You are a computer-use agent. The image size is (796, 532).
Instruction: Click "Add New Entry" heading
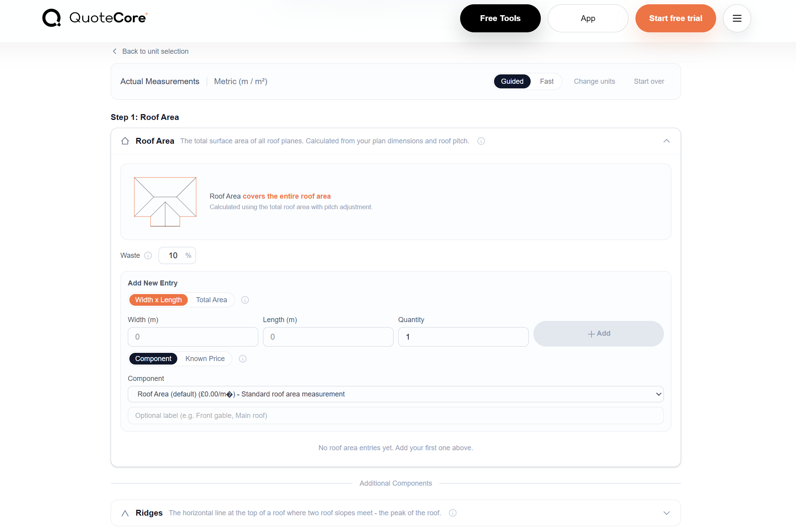(x=152, y=283)
